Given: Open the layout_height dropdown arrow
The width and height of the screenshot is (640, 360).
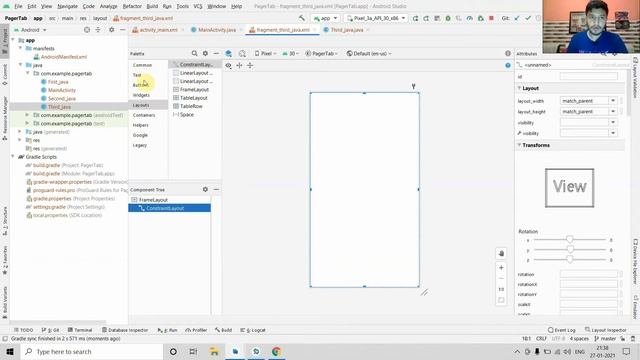Looking at the screenshot, I should 613,111.
